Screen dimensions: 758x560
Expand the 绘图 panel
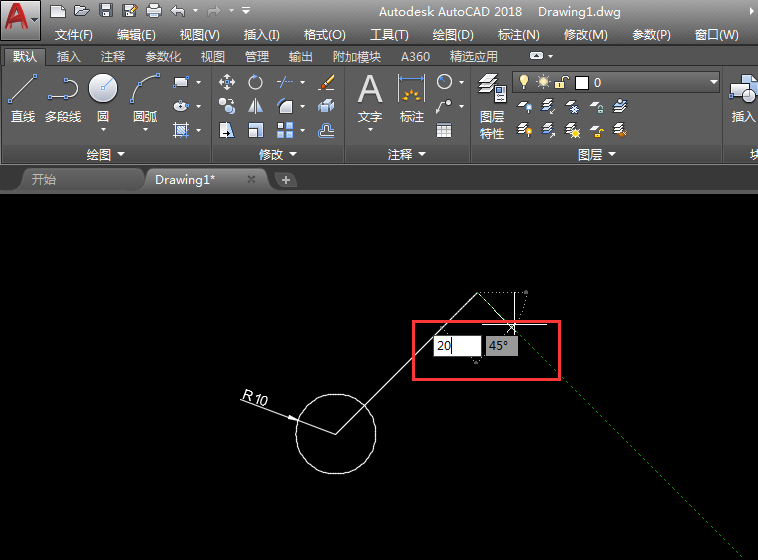pos(105,154)
